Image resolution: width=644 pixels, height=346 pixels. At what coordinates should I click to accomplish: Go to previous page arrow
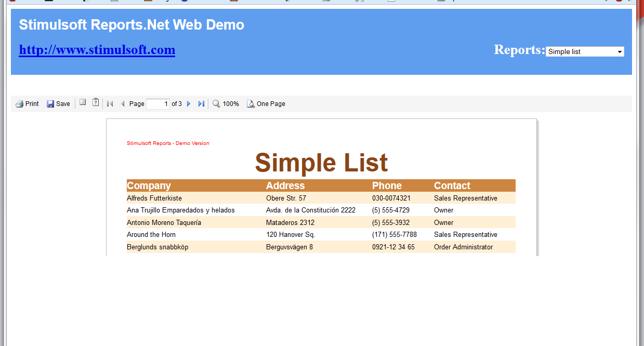click(x=123, y=104)
